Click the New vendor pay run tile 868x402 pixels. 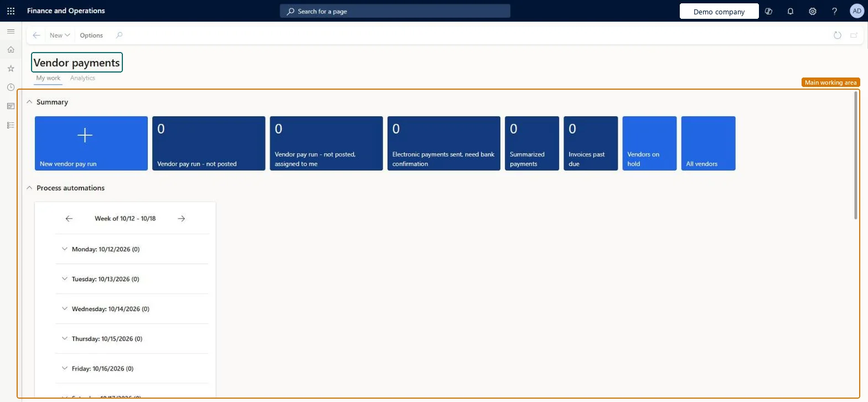click(91, 143)
